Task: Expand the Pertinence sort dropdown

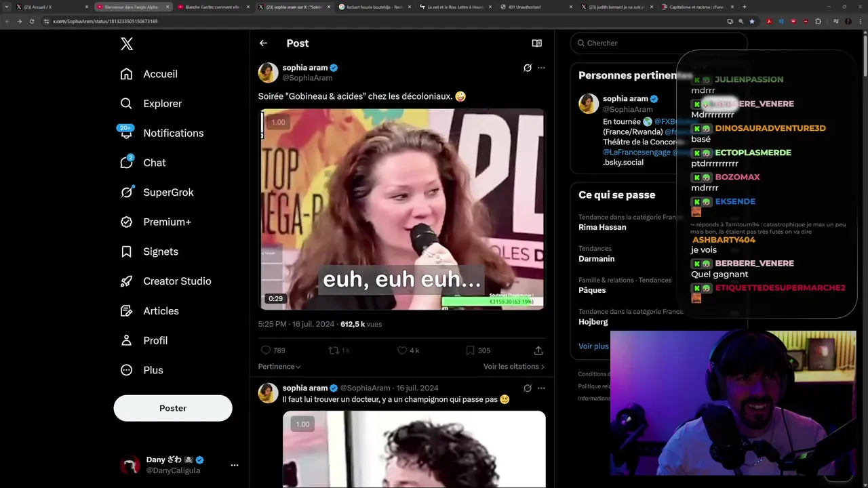Action: click(279, 367)
